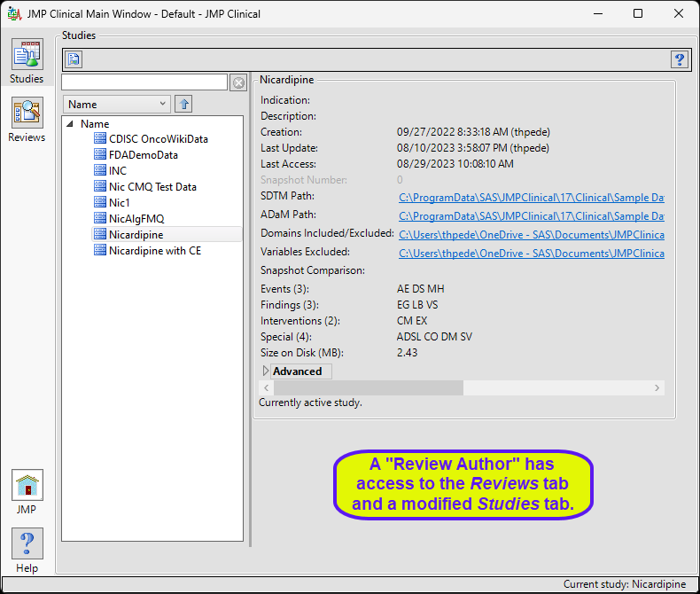Click the 'AE DS MH' events value

click(421, 289)
